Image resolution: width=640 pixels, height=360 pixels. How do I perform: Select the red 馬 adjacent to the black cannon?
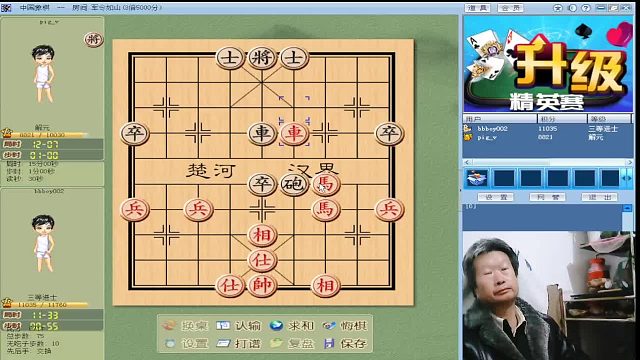point(326,184)
